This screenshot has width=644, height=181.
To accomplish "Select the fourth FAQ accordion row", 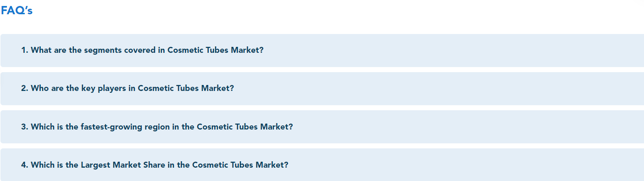I will click(322, 164).
